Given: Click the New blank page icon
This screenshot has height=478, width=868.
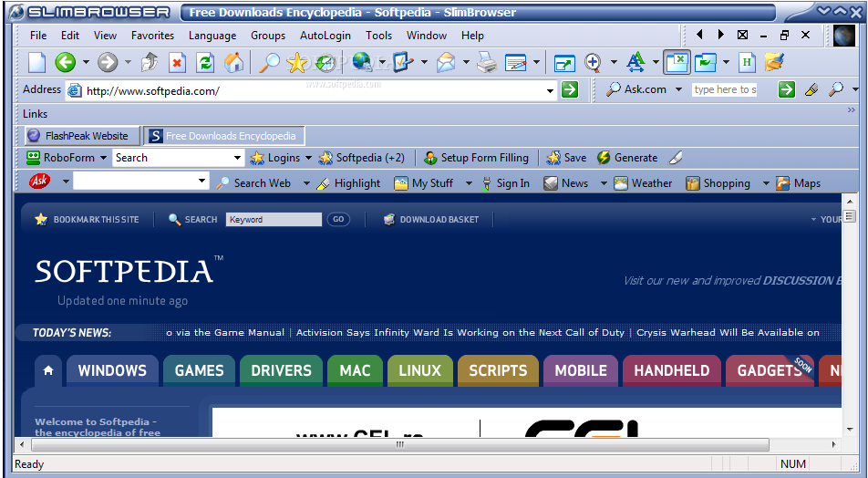Looking at the screenshot, I should (x=37, y=63).
